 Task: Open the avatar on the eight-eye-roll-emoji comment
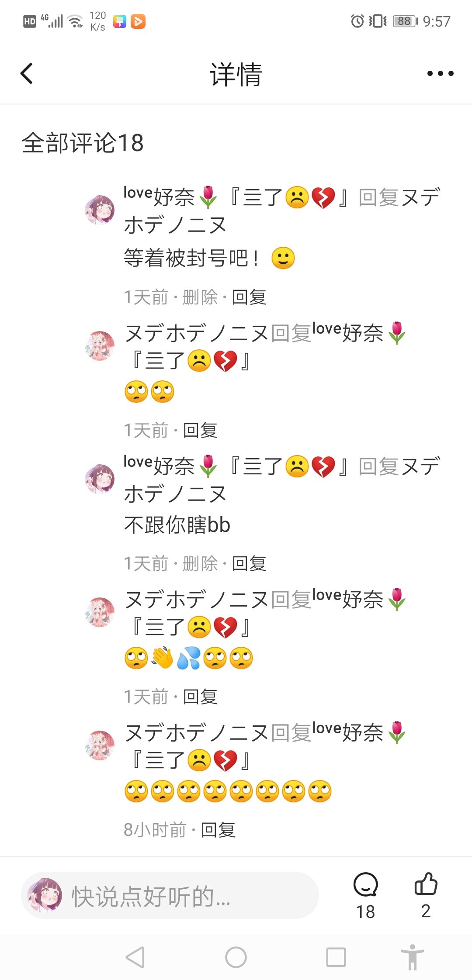coord(100,745)
